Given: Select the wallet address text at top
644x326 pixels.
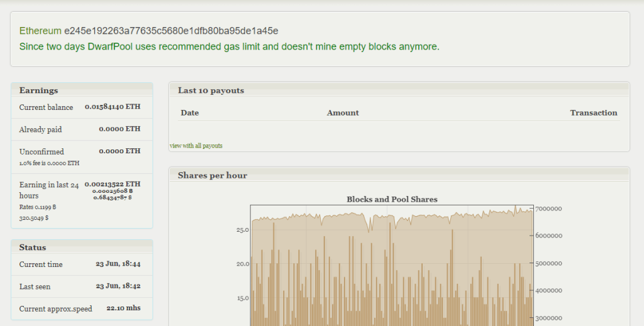Looking at the screenshot, I should click(x=171, y=31).
